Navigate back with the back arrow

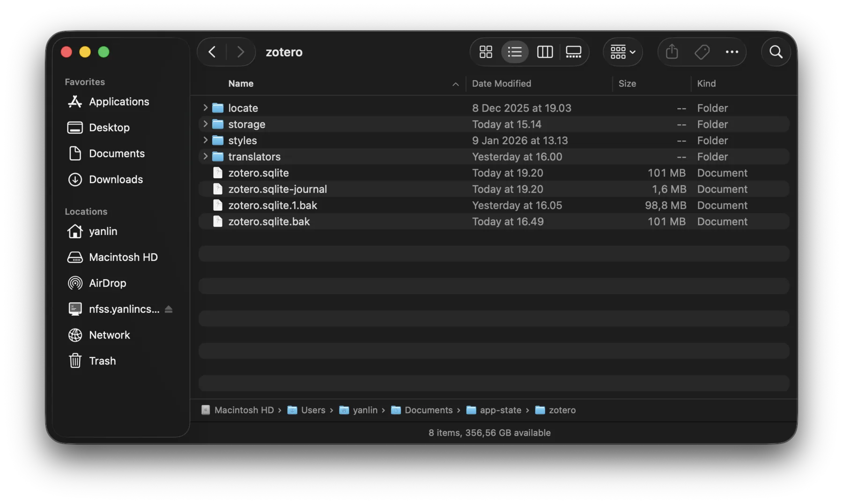(x=212, y=52)
